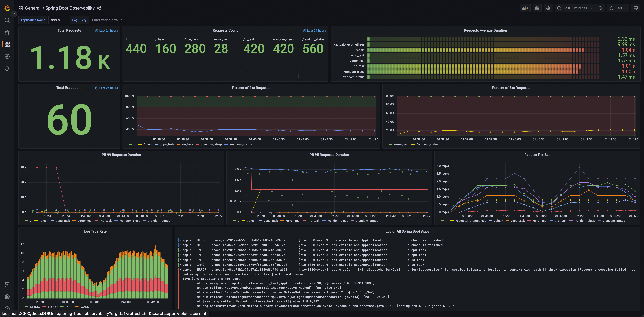Image resolution: width=644 pixels, height=317 pixels.
Task: Click the General folder breadcrumb
Action: 33,8
